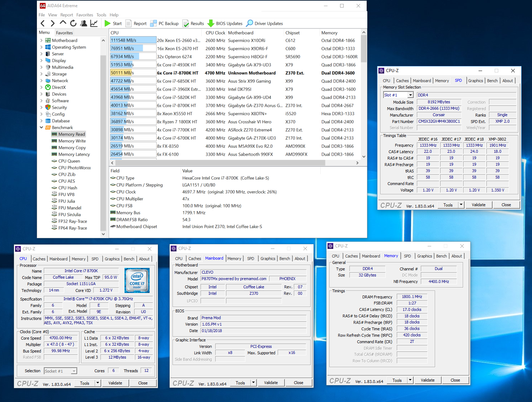Screen dimensions: 532x402
Task: Collapse the Benchmark tree node
Action: (41, 128)
